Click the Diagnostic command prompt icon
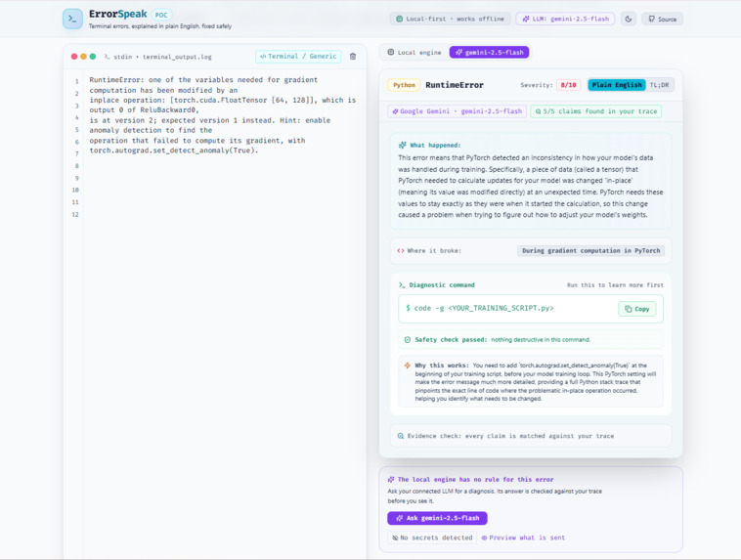The height and width of the screenshot is (560, 741). [x=402, y=285]
